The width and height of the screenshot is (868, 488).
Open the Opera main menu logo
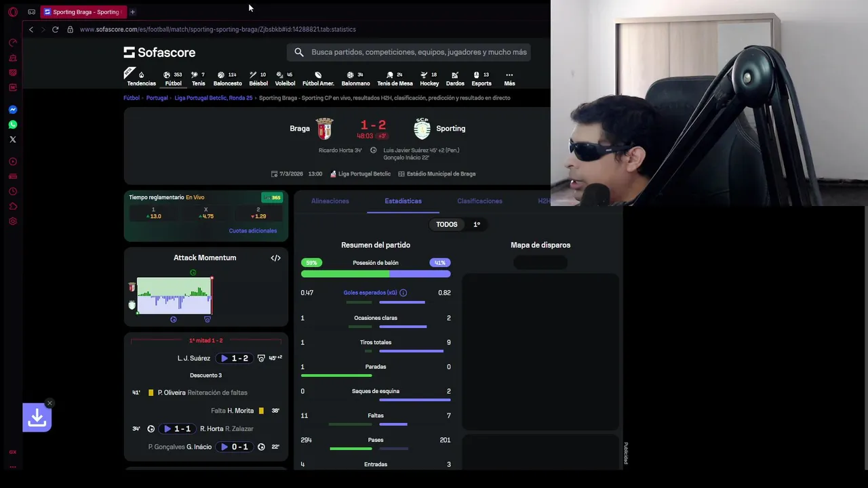click(x=12, y=12)
